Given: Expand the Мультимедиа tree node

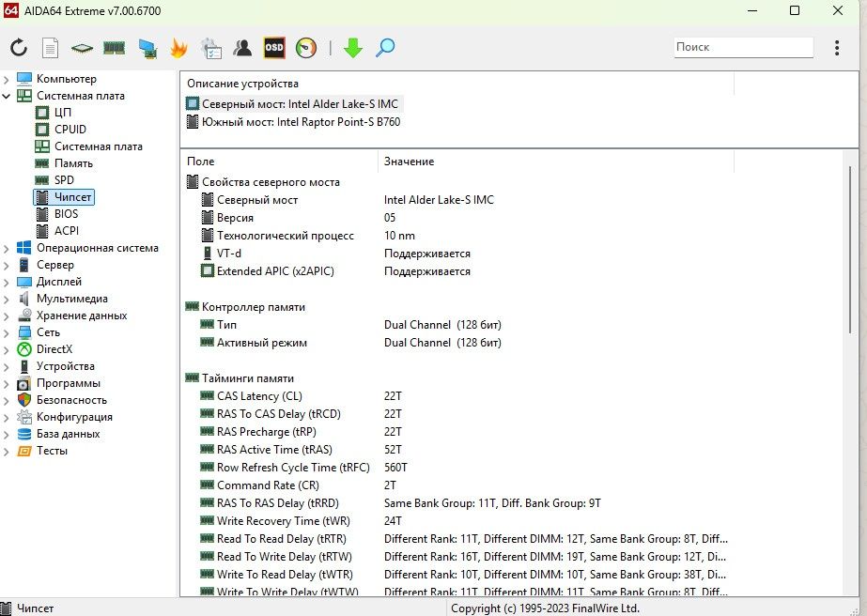Looking at the screenshot, I should [x=7, y=300].
